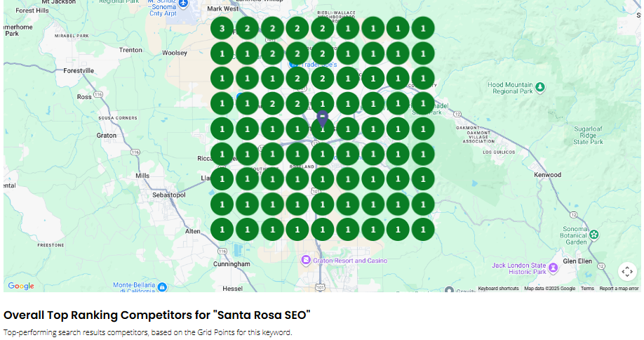This screenshot has width=644, height=340.
Task: Click the Woolsey place label
Action: pos(175,53)
